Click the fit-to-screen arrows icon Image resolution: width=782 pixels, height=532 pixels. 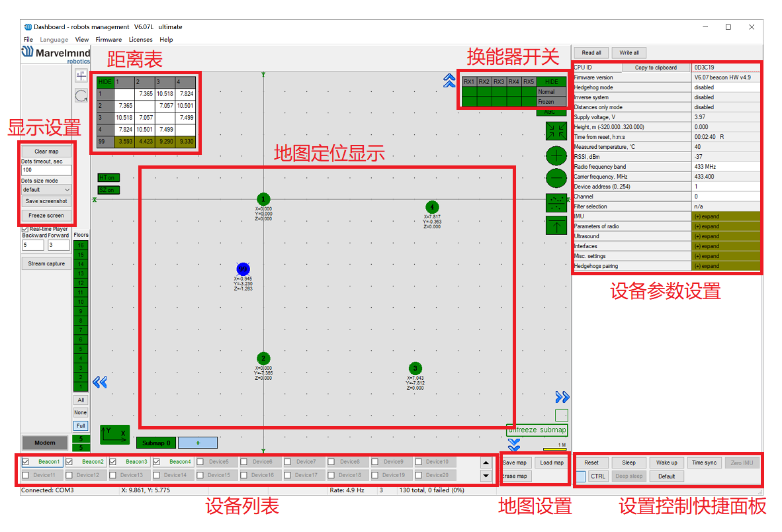tap(556, 130)
